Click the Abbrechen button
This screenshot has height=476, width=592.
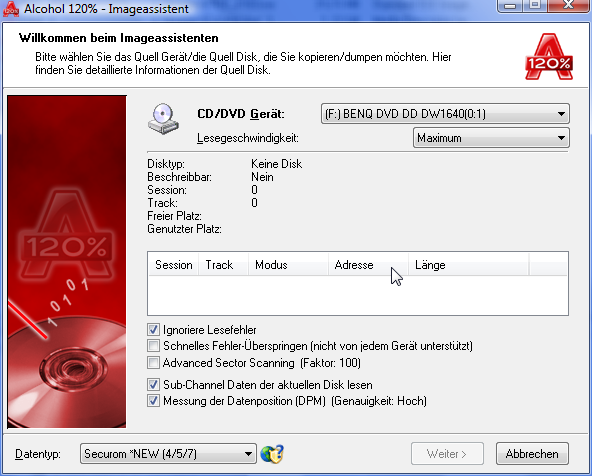[532, 454]
